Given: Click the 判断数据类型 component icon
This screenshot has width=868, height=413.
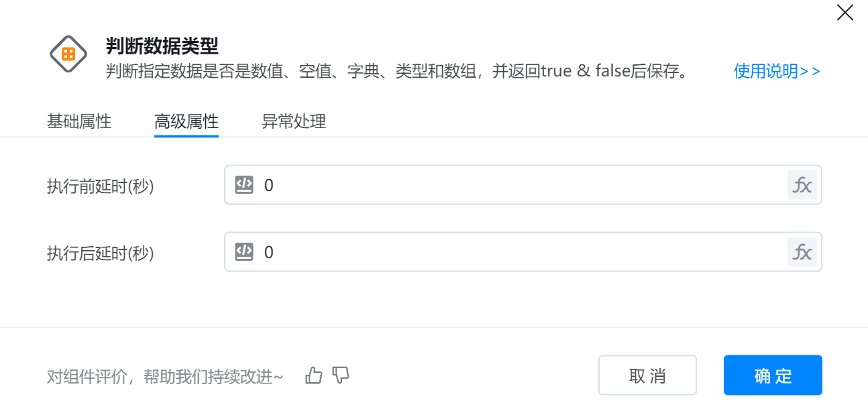Looking at the screenshot, I should (68, 54).
